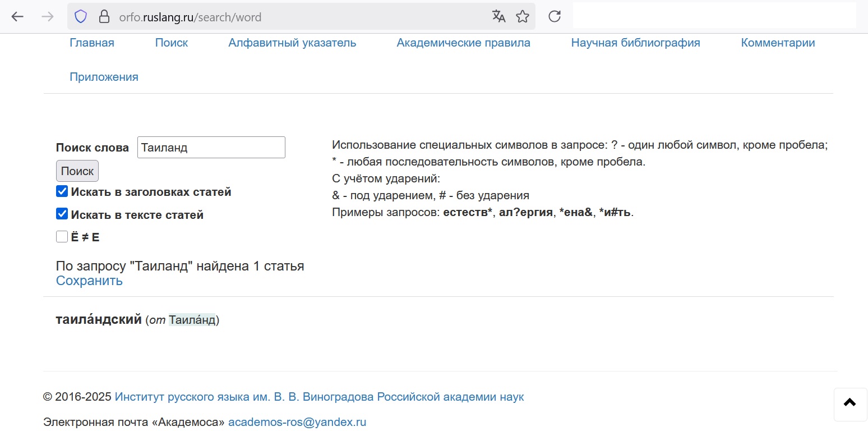Image resolution: width=868 pixels, height=431 pixels.
Task: Open 'Алфавитный указатель' navigation item
Action: point(292,43)
